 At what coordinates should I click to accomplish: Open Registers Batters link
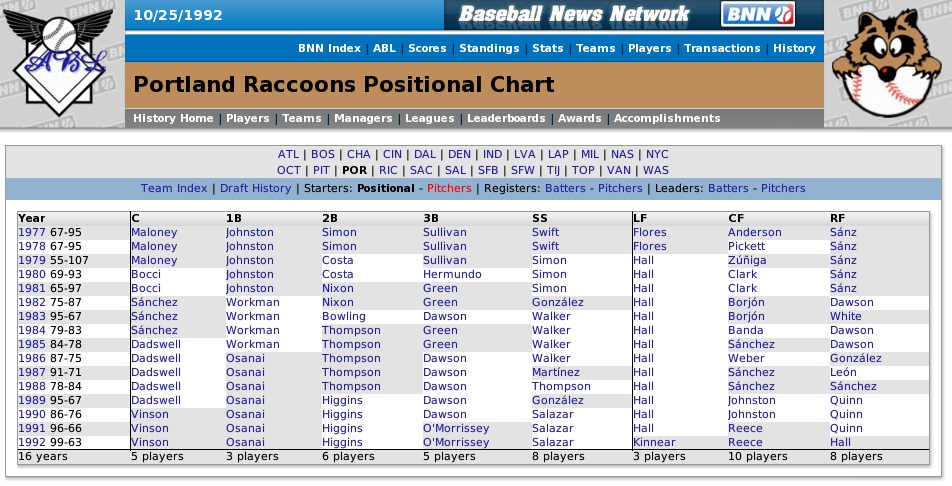coord(565,188)
